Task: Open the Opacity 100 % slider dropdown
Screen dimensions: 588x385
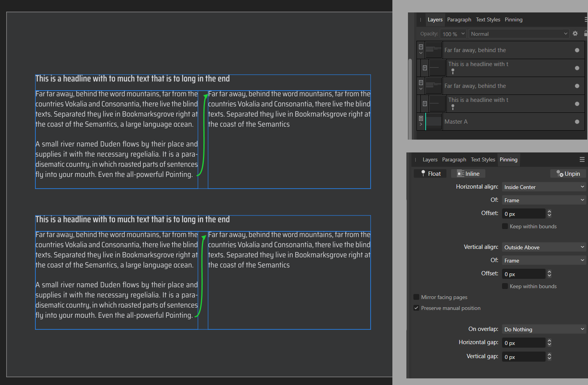Action: coord(463,34)
